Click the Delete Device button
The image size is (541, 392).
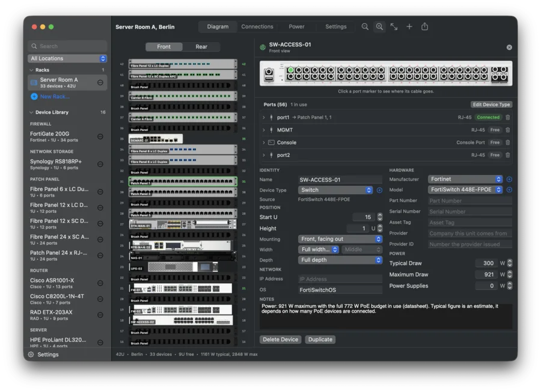[x=281, y=340]
